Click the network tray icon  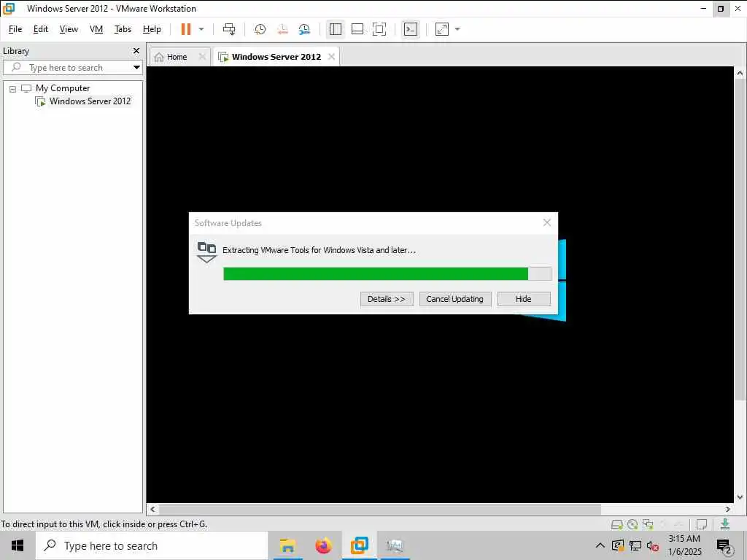pos(635,545)
